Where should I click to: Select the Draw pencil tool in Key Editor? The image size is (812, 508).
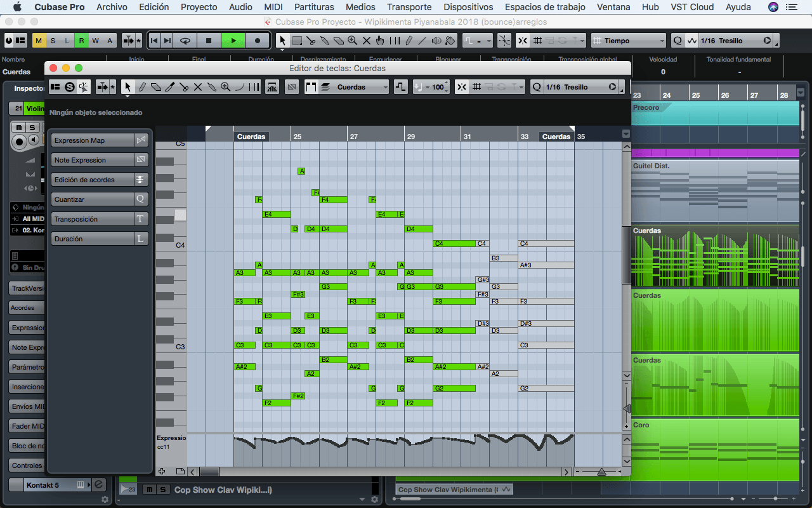142,87
